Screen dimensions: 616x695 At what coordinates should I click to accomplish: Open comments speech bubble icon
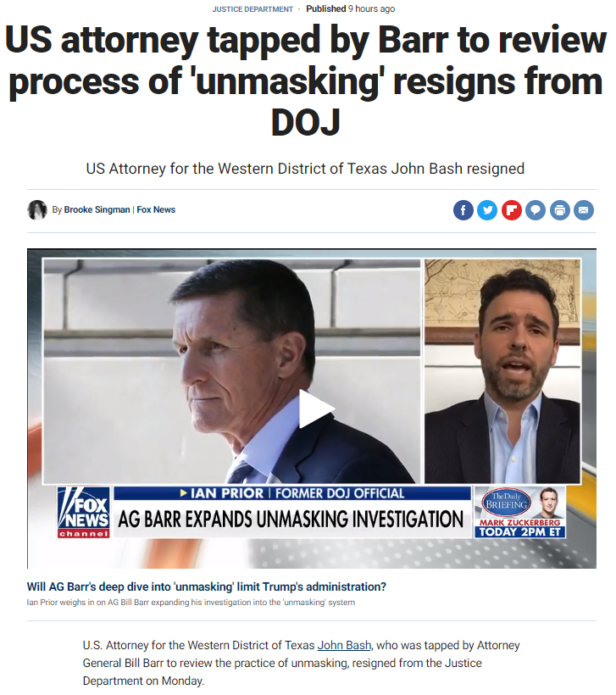pyautogui.click(x=536, y=210)
